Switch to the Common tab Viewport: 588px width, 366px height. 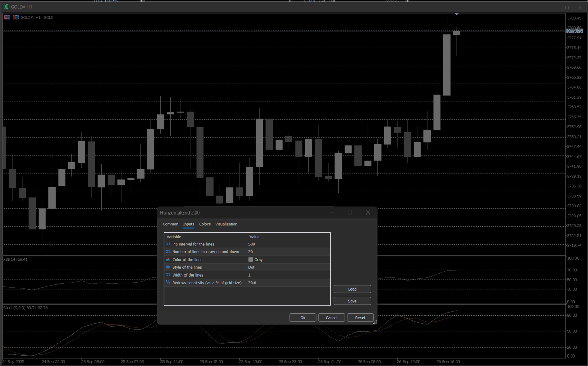coord(170,224)
